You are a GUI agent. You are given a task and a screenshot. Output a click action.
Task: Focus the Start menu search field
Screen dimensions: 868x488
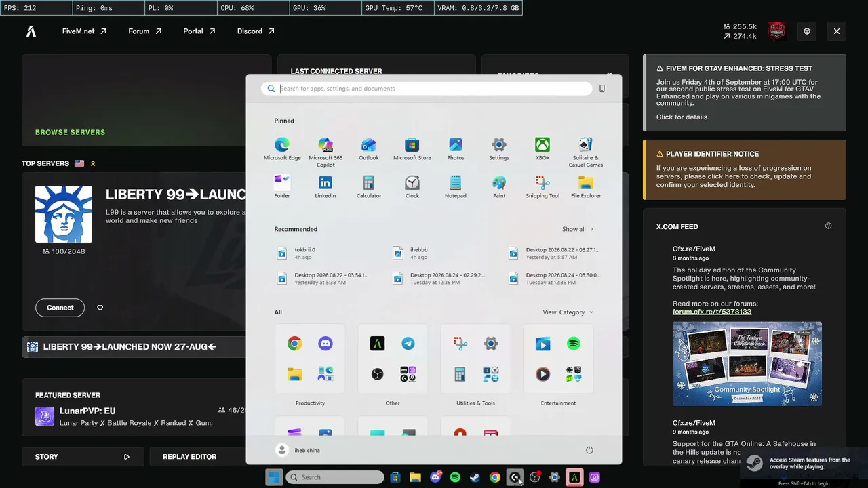(427, 89)
